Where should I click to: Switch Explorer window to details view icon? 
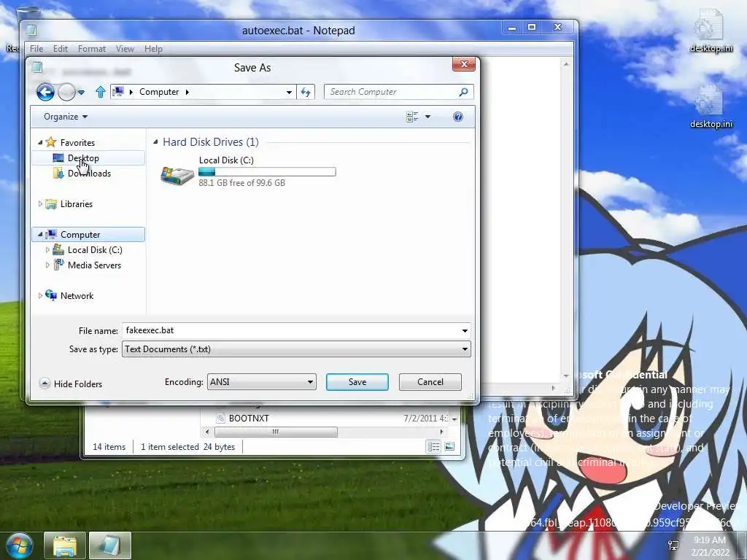(433, 447)
